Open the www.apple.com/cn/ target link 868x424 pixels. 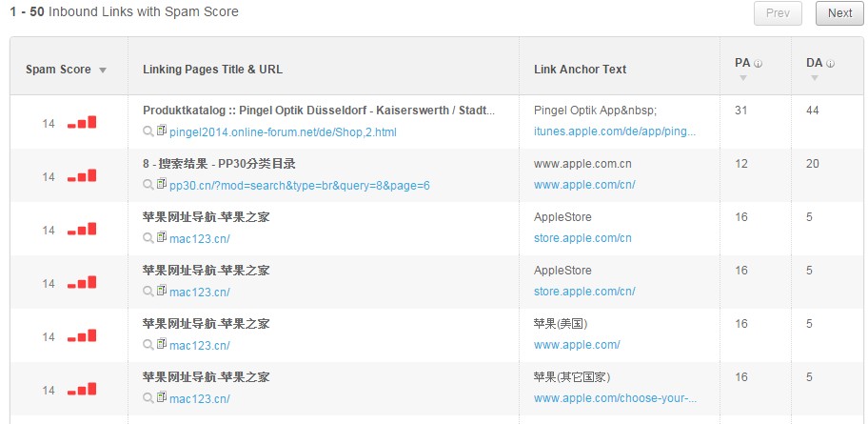584,185
